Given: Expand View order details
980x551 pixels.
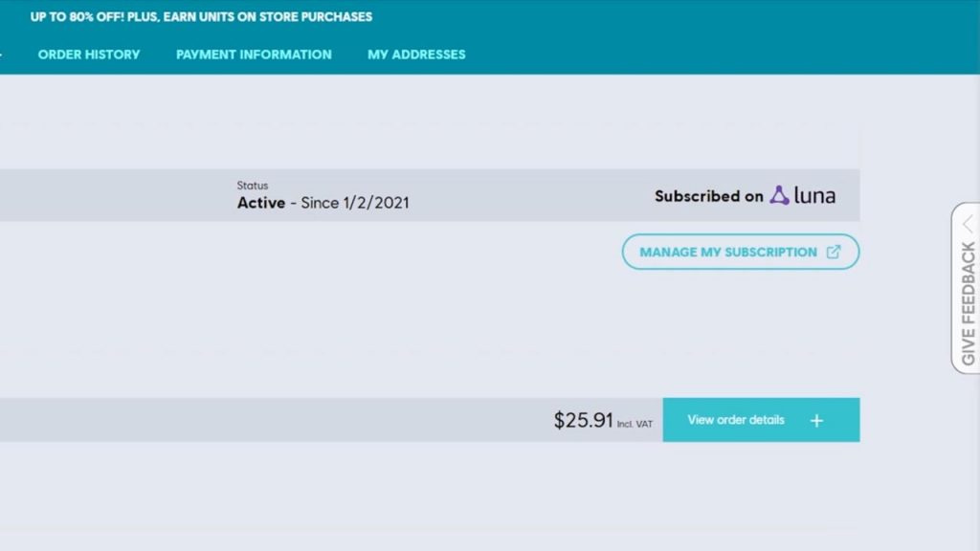Looking at the screenshot, I should pos(761,420).
